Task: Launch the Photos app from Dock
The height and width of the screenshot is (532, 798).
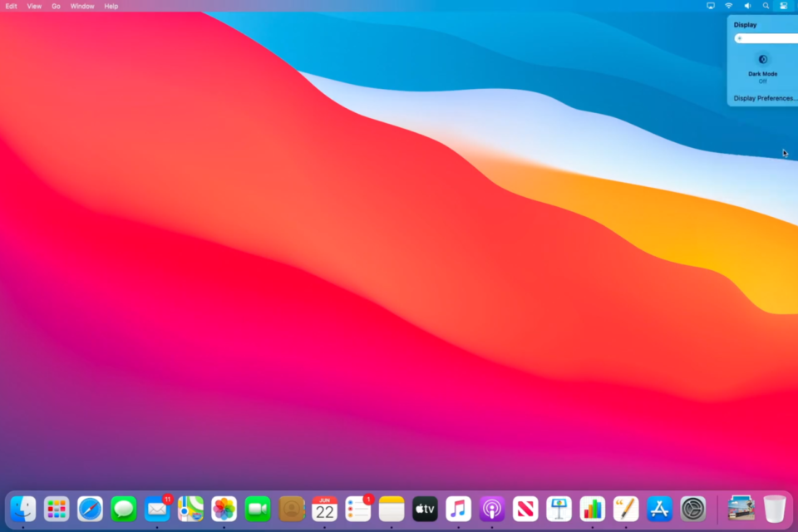Action: click(224, 508)
